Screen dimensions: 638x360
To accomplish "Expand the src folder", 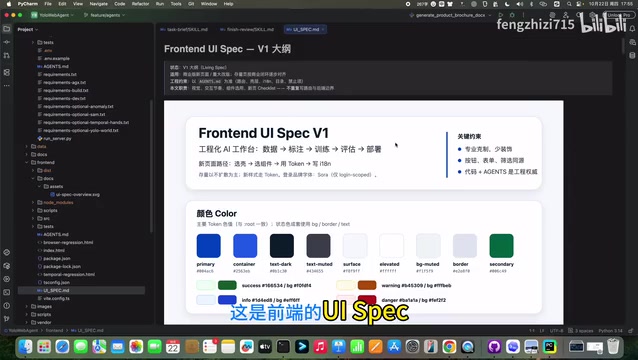I will (x=33, y=218).
